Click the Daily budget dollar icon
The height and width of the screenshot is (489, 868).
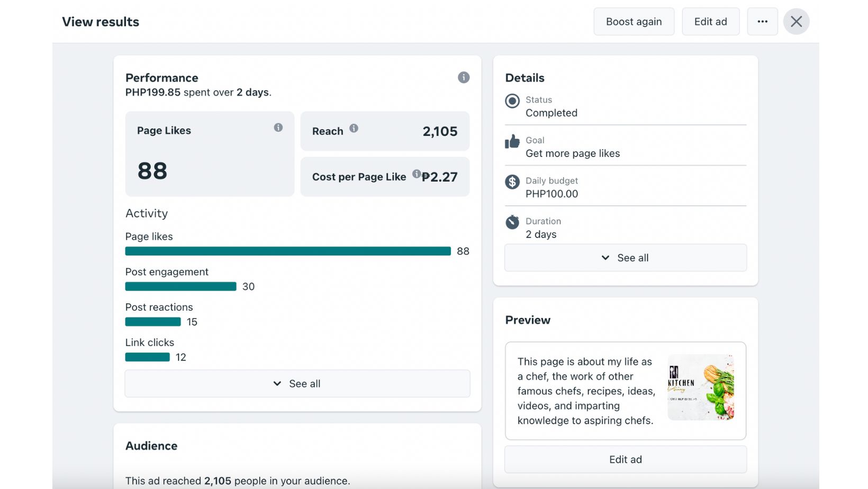[512, 182]
